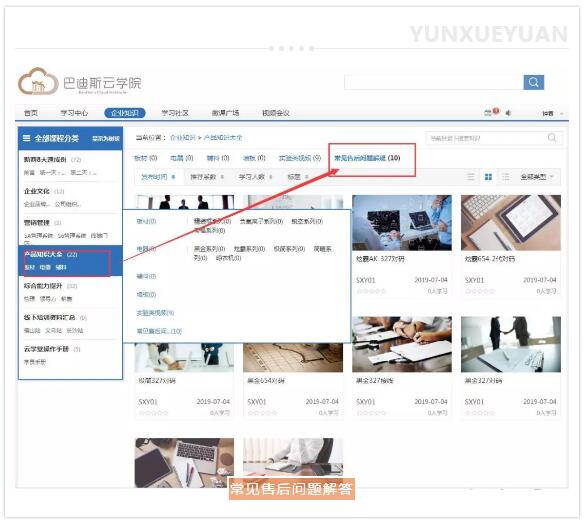
Task: Sort courses by 发布时间
Action: tap(158, 177)
